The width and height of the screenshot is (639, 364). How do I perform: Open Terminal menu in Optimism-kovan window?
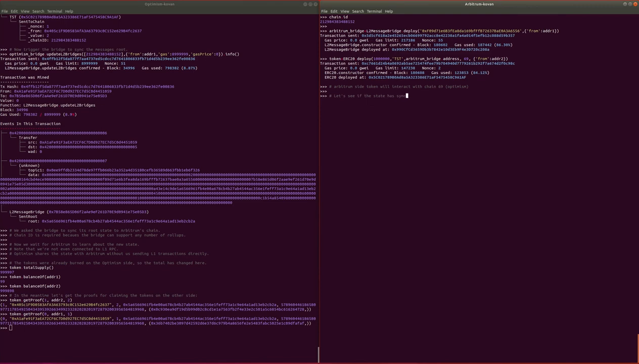[55, 11]
